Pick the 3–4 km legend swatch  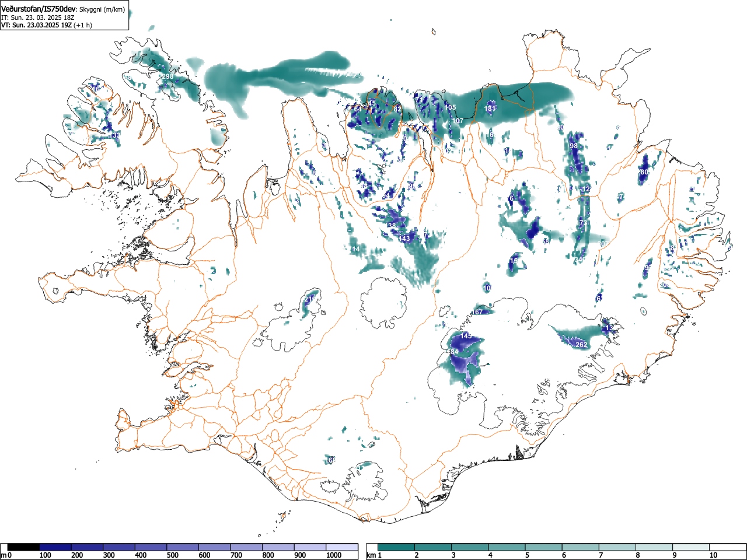[x=470, y=547]
